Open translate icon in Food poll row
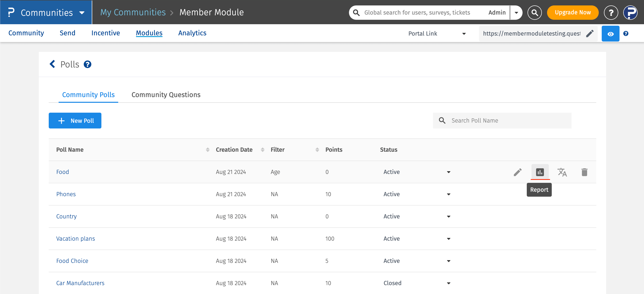Viewport: 644px width, 294px height. click(562, 172)
